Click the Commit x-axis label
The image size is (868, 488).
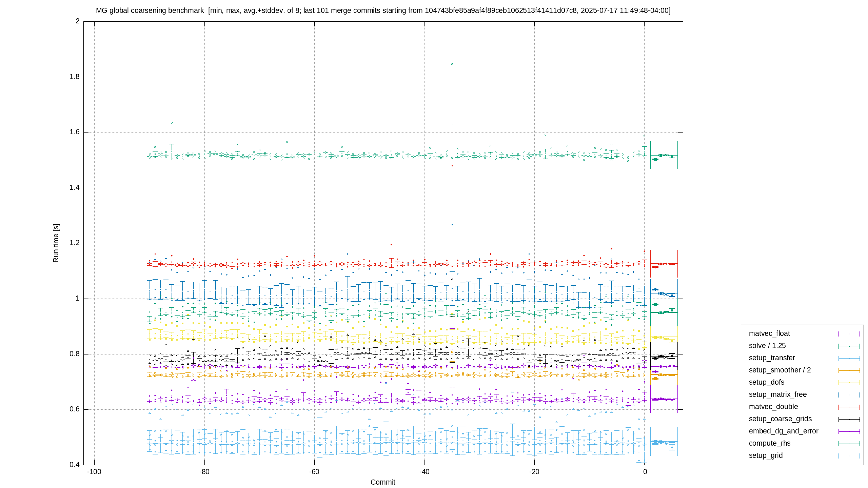(x=383, y=482)
